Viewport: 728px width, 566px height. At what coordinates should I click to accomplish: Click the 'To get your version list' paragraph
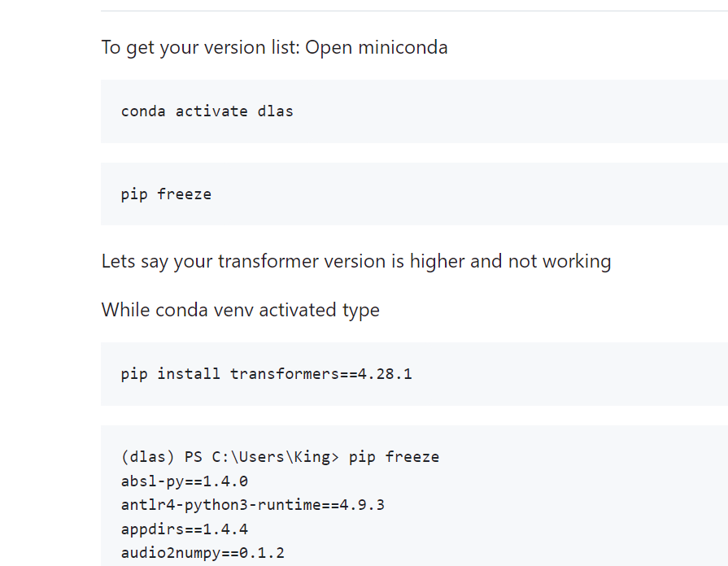(x=274, y=47)
